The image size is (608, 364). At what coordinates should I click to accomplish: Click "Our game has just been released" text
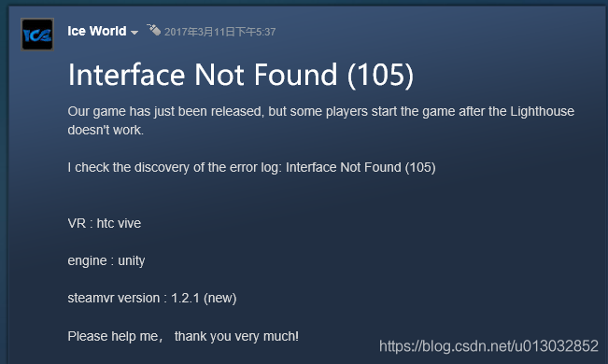pos(165,111)
